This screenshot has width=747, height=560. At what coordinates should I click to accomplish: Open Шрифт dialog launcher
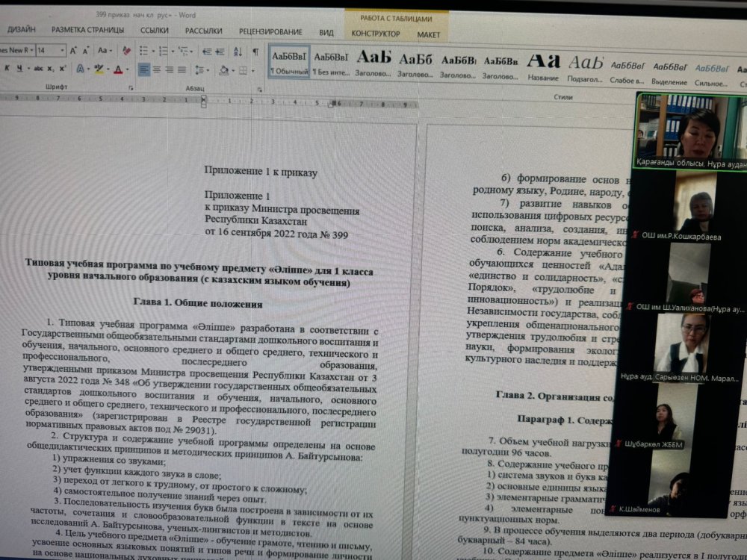pos(131,88)
